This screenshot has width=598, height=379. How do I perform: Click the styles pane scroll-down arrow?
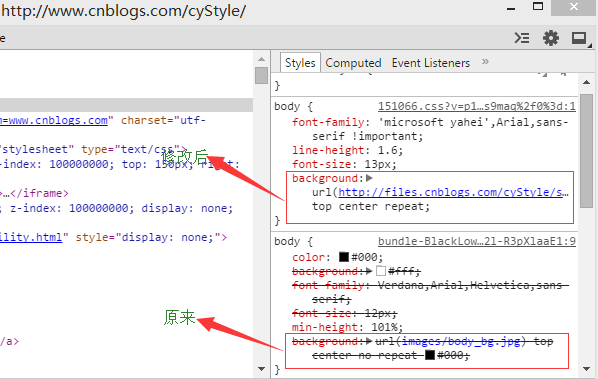[586, 369]
